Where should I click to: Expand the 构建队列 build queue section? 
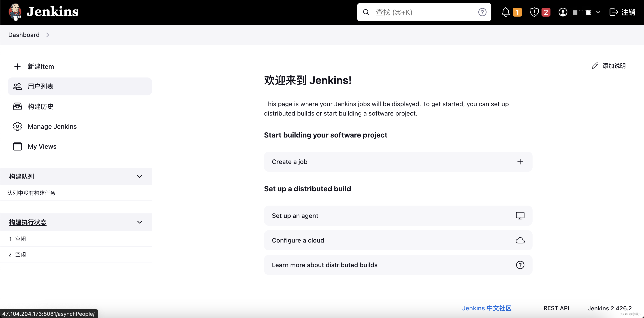140,176
